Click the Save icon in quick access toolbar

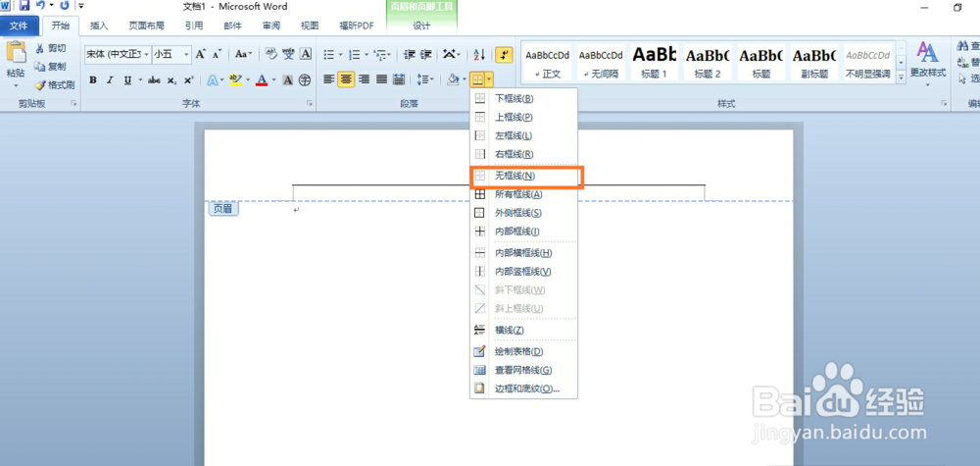tap(24, 6)
